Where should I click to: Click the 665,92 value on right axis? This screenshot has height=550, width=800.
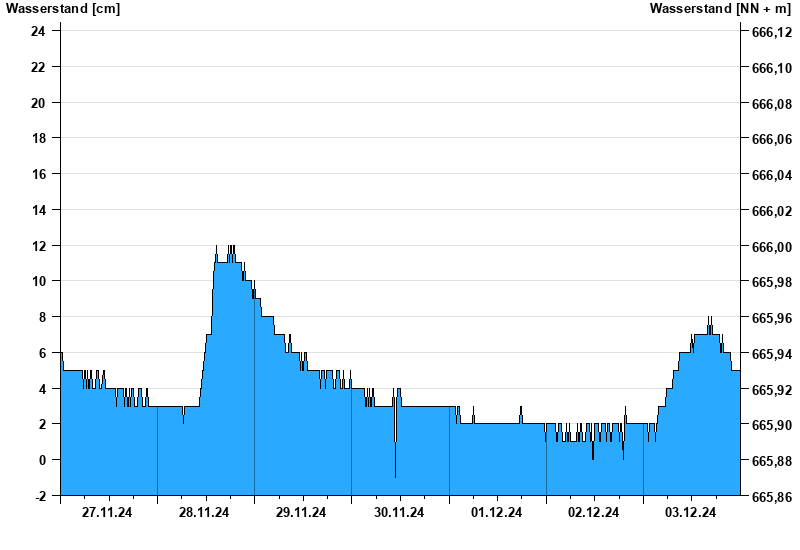tap(772, 390)
